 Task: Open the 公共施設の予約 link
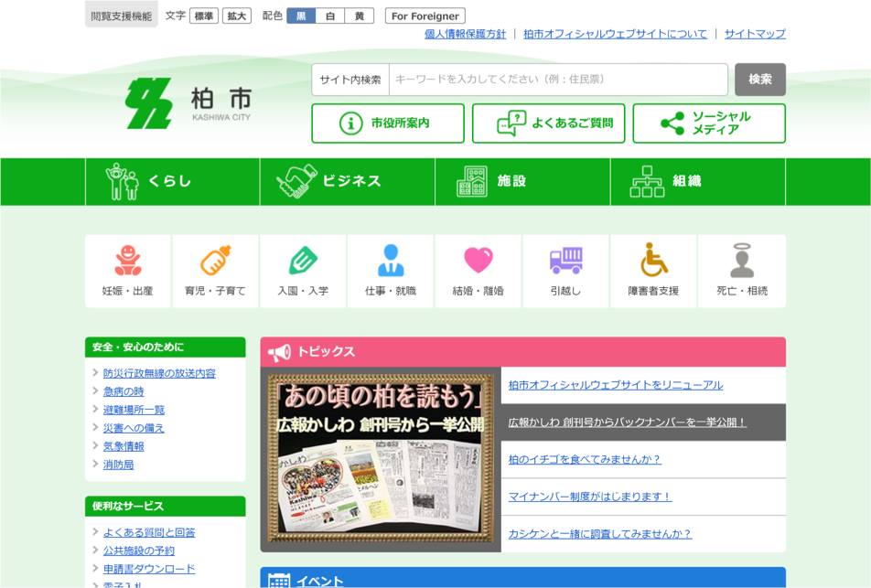tap(139, 551)
